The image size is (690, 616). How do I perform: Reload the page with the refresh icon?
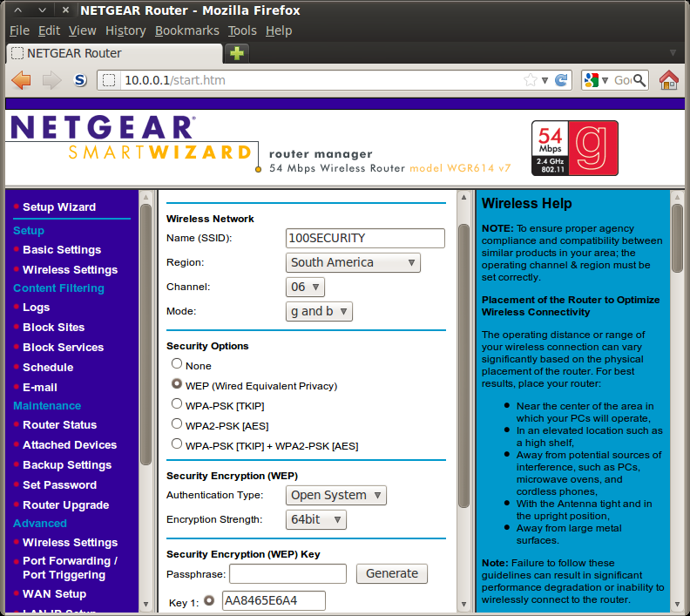(x=561, y=80)
